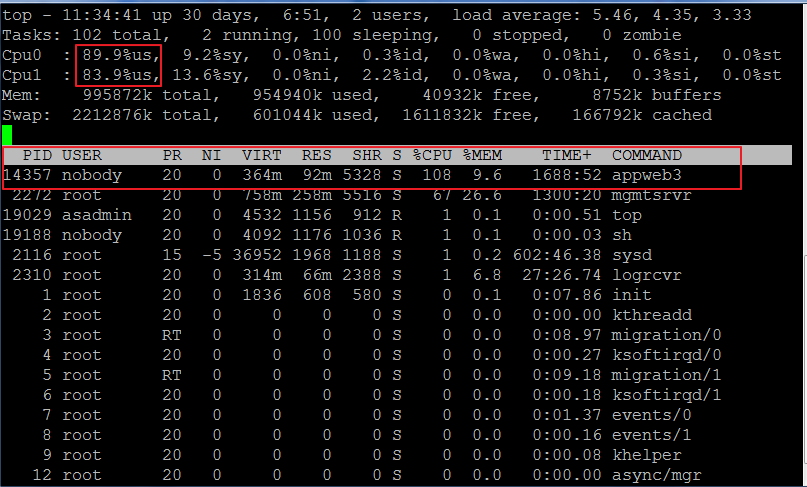Select the logrcvr process name

click(646, 275)
